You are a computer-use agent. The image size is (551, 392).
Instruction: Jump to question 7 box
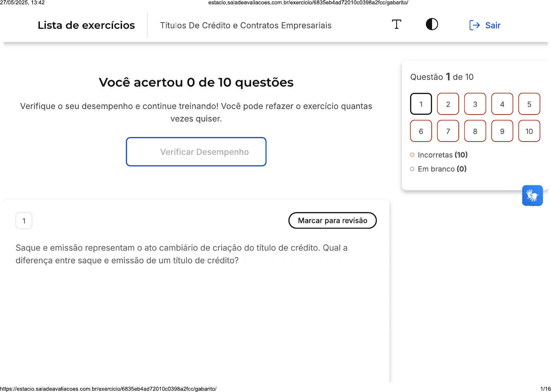[448, 131]
